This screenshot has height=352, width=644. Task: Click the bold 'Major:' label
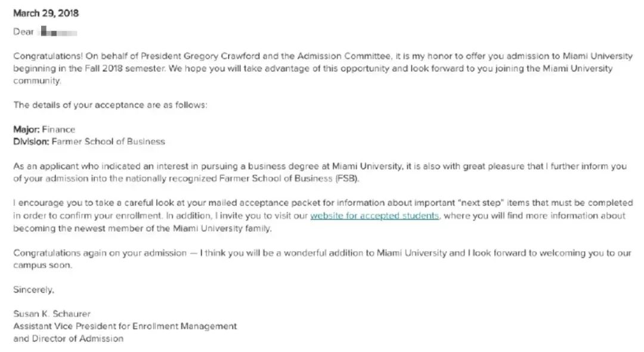tap(26, 129)
